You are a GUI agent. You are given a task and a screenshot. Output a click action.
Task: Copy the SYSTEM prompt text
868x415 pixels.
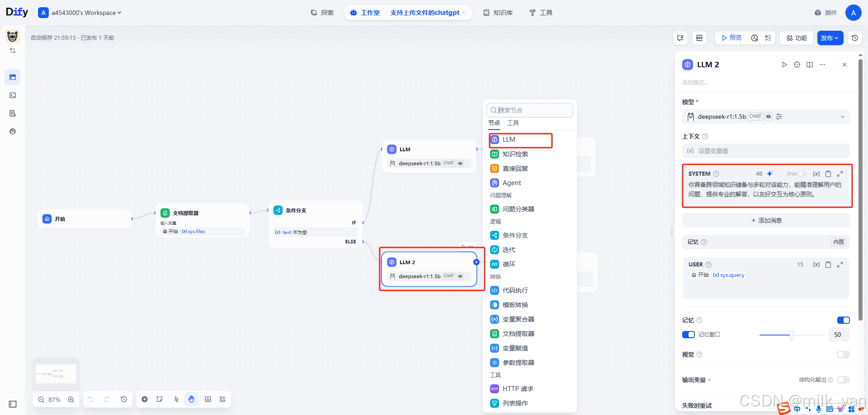(x=828, y=174)
